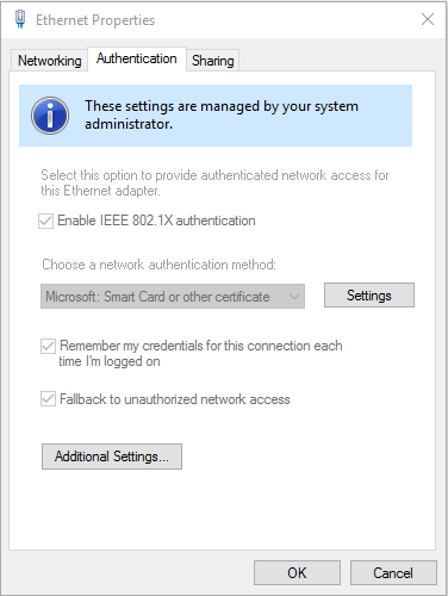Click the Ethernet adapter icon in title bar

click(21, 19)
